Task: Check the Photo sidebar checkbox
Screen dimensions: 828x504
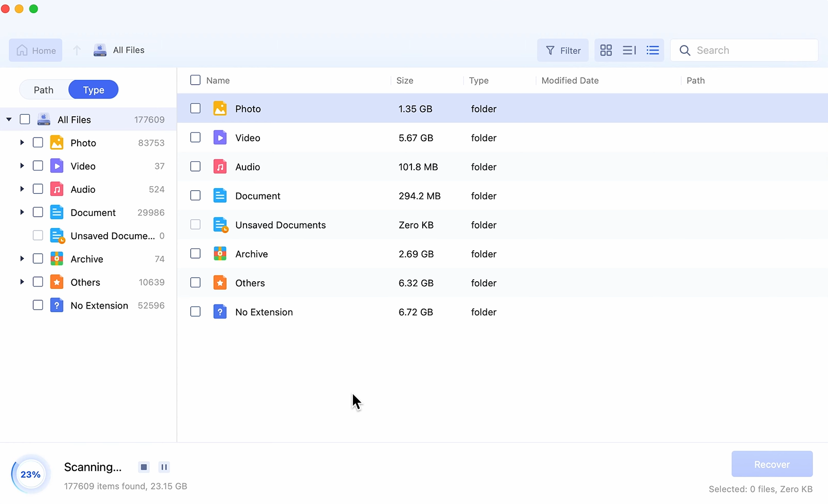Action: click(x=38, y=143)
